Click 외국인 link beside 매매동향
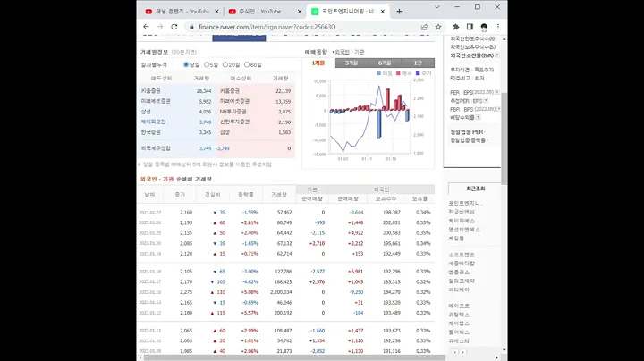The height and width of the screenshot is (361, 644). click(x=342, y=52)
